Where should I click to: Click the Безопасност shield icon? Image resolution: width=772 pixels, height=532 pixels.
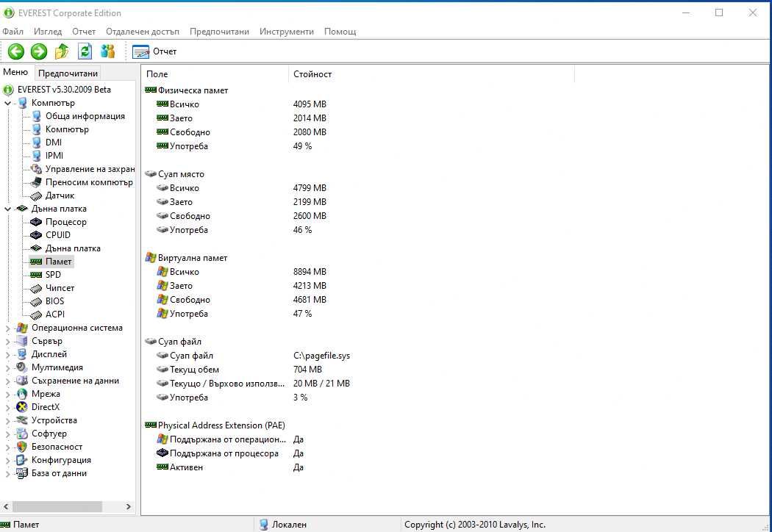click(x=21, y=447)
